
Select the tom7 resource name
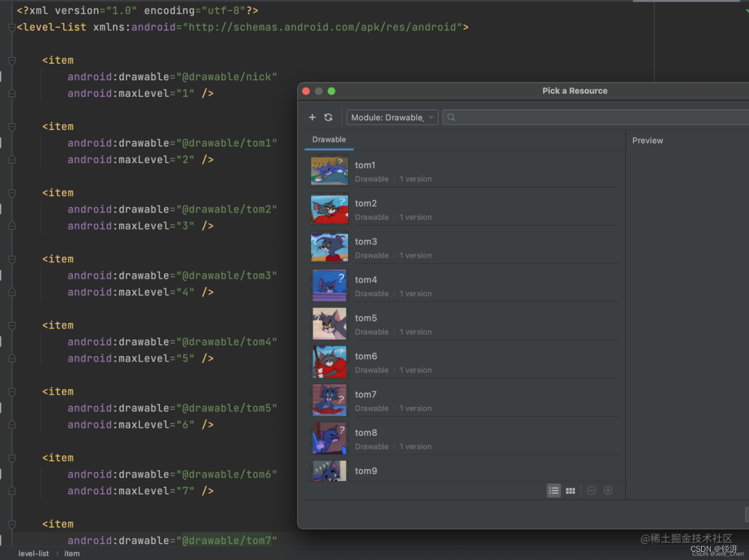coord(366,394)
